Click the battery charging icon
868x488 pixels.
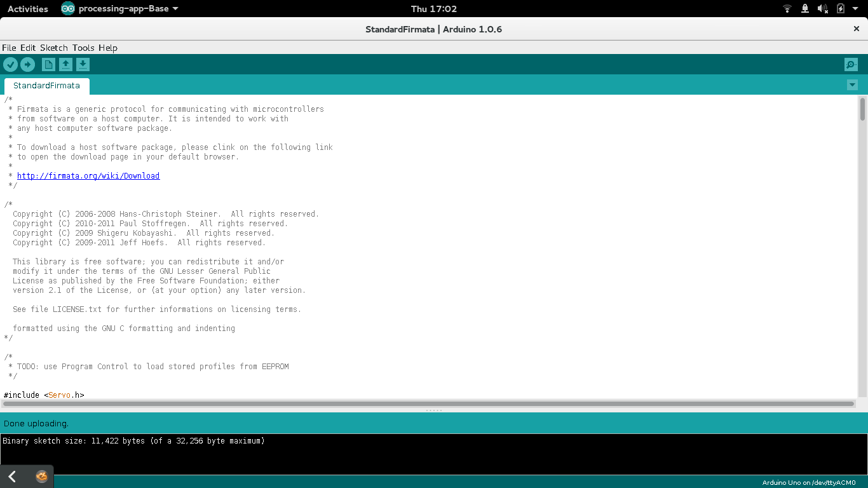click(841, 9)
